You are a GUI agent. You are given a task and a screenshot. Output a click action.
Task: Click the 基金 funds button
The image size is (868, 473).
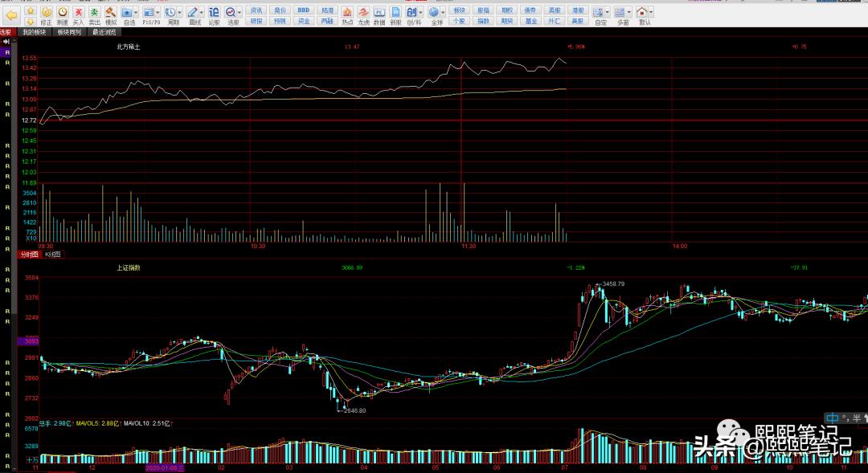tap(531, 21)
